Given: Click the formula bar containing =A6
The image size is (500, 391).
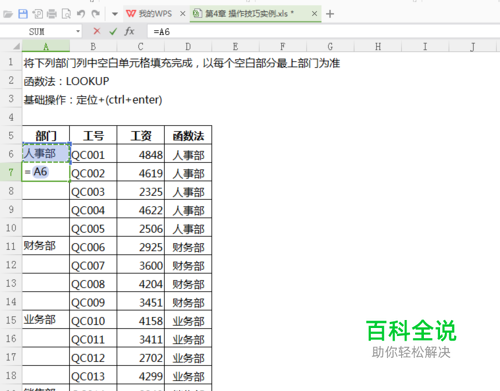Looking at the screenshot, I should 323,32.
